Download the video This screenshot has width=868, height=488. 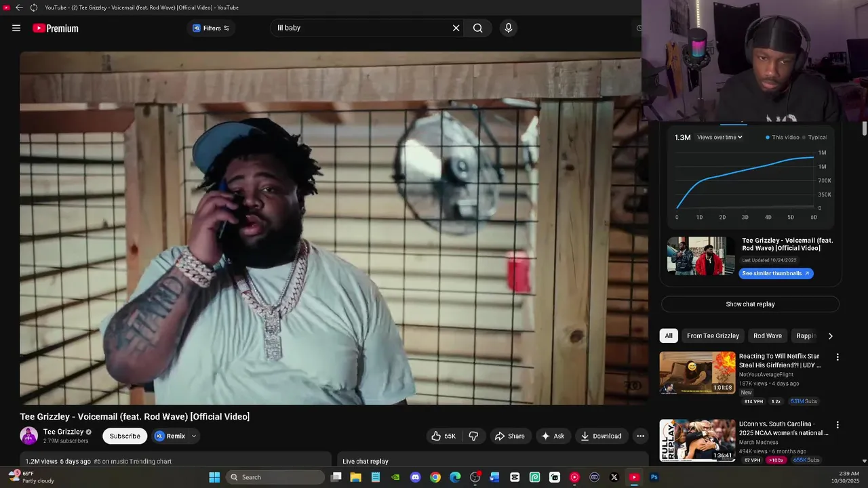601,436
